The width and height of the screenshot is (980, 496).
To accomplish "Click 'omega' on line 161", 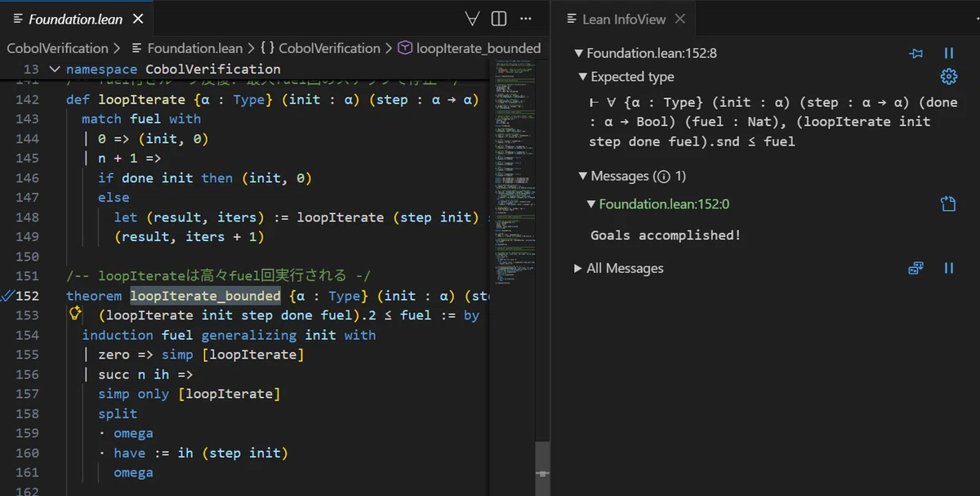I will point(133,472).
